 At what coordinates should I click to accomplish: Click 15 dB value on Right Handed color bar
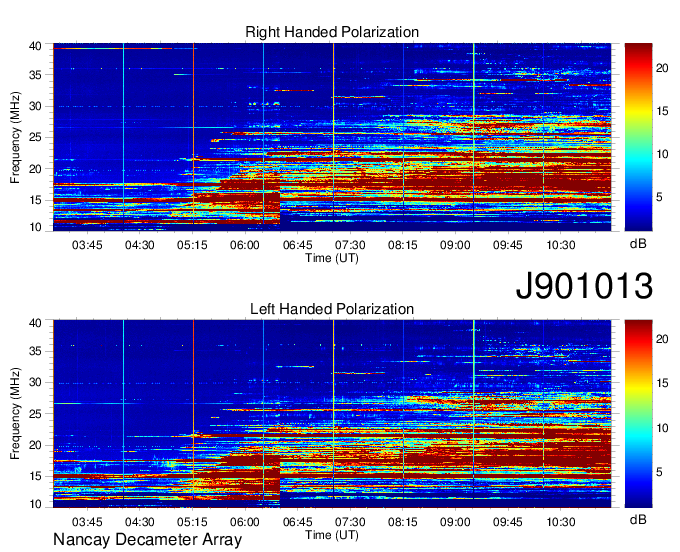(x=662, y=111)
